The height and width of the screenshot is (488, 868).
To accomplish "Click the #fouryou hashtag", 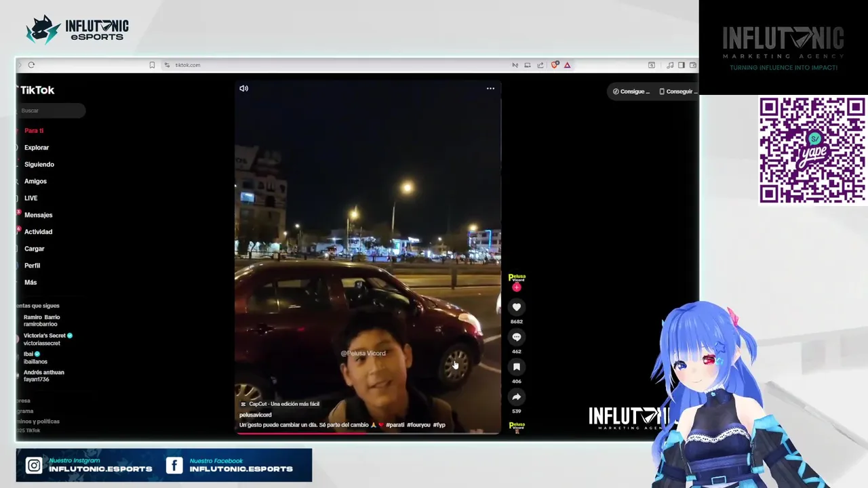I will click(418, 425).
